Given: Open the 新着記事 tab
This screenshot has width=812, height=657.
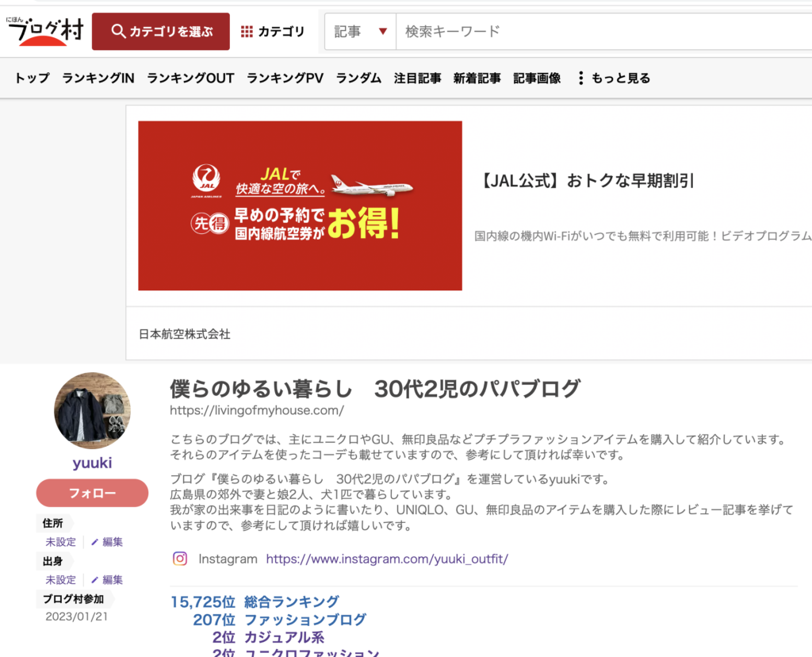Looking at the screenshot, I should coord(477,79).
